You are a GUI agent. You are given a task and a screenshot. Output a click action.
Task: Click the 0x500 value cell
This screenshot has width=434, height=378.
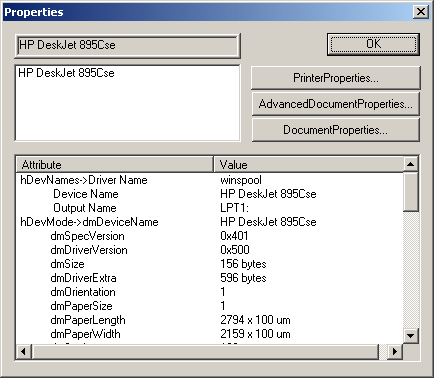235,250
